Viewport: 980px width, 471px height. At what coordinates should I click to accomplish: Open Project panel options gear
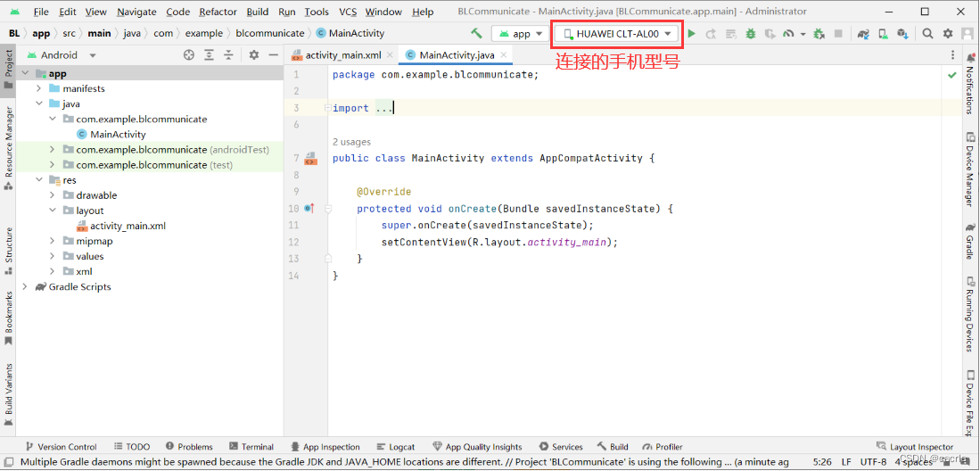[253, 55]
